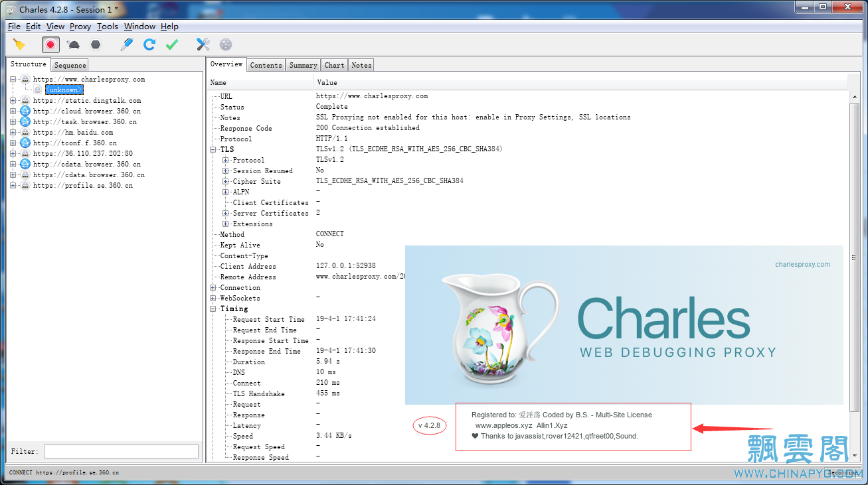Open the Chart tab
Image resolution: width=868 pixels, height=485 pixels.
pos(335,65)
